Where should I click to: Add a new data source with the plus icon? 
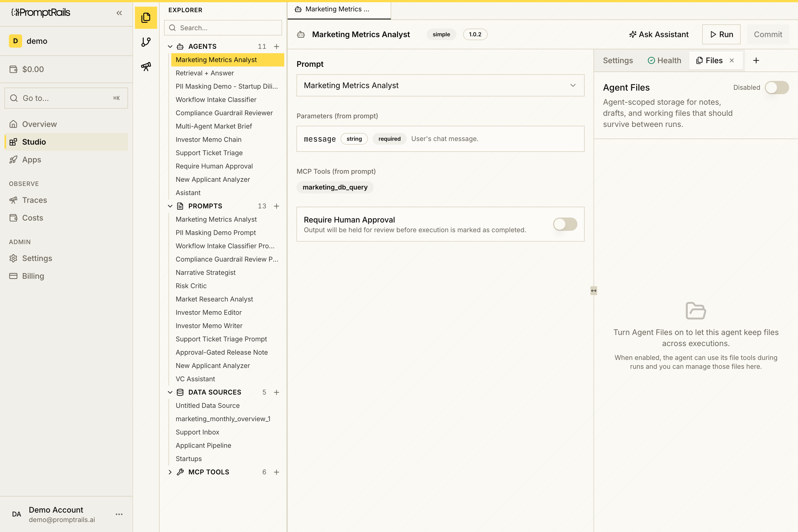[277, 392]
